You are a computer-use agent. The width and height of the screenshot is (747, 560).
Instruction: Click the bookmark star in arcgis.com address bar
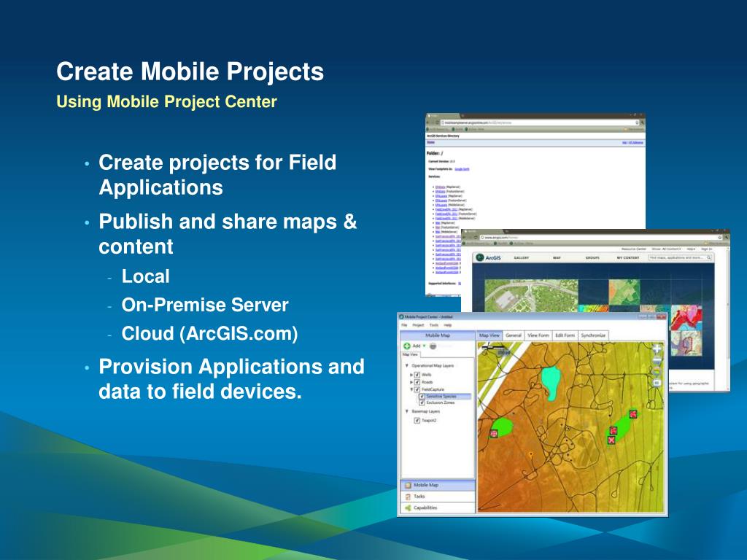(x=720, y=237)
